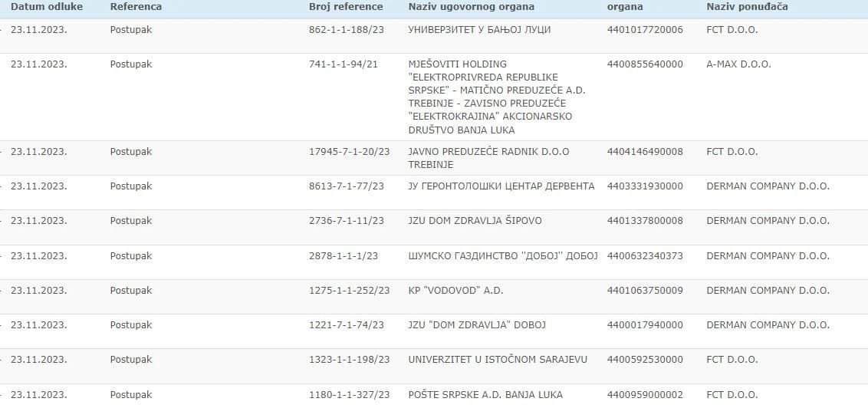Select reference number 1323-1-1-198/23
Image resolution: width=868 pixels, height=418 pixels.
349,359
